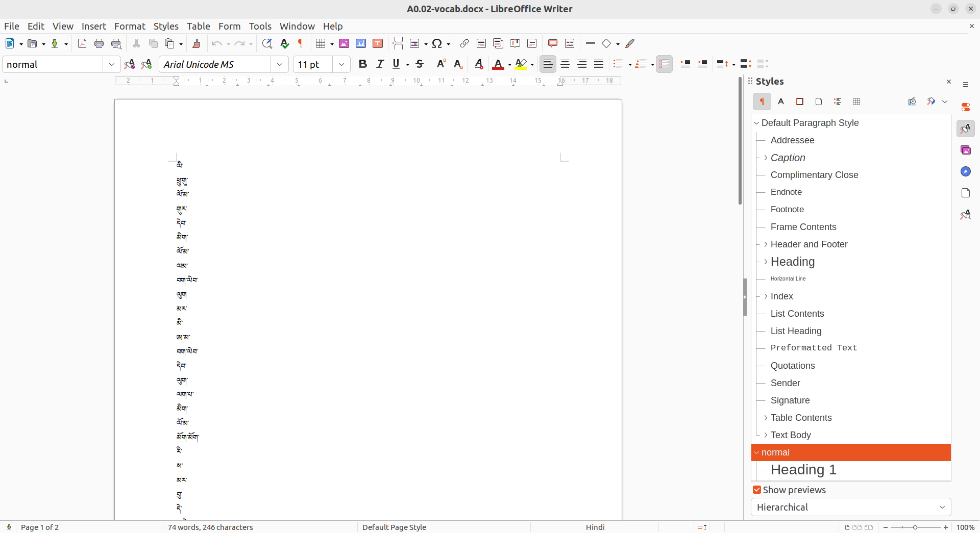Screen dimensions: 980x533
Task: Open the Insert menu
Action: 94,26
